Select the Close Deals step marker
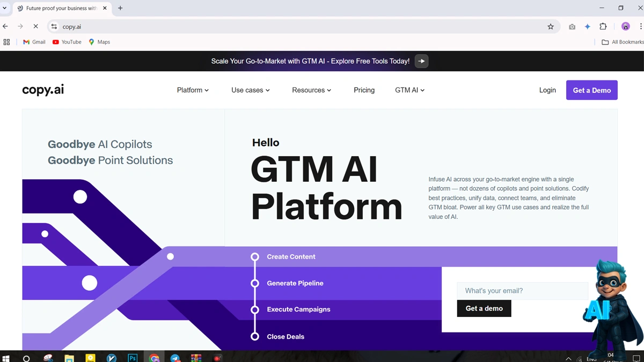 [x=255, y=337]
